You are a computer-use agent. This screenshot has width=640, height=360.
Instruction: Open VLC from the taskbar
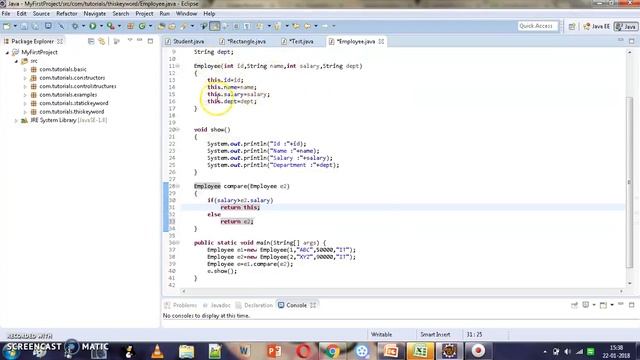[158, 351]
